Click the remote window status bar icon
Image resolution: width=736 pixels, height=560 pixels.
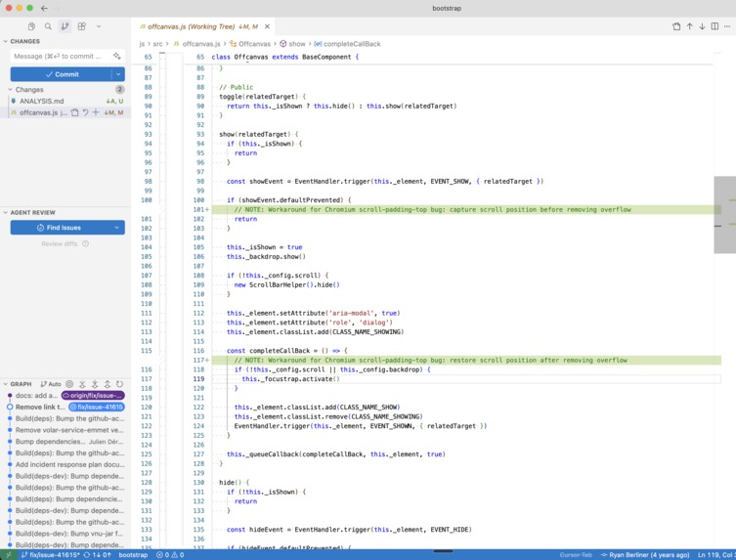8,555
